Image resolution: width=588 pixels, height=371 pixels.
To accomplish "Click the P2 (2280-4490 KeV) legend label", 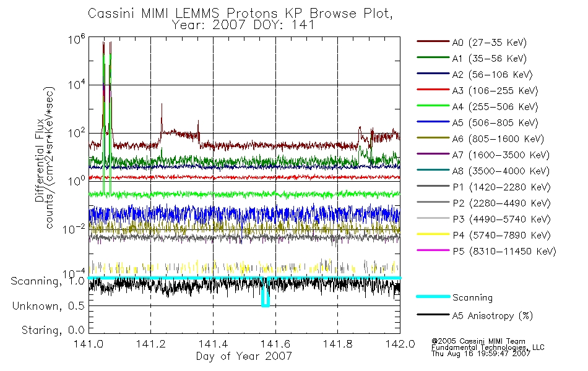I will pyautogui.click(x=501, y=203).
